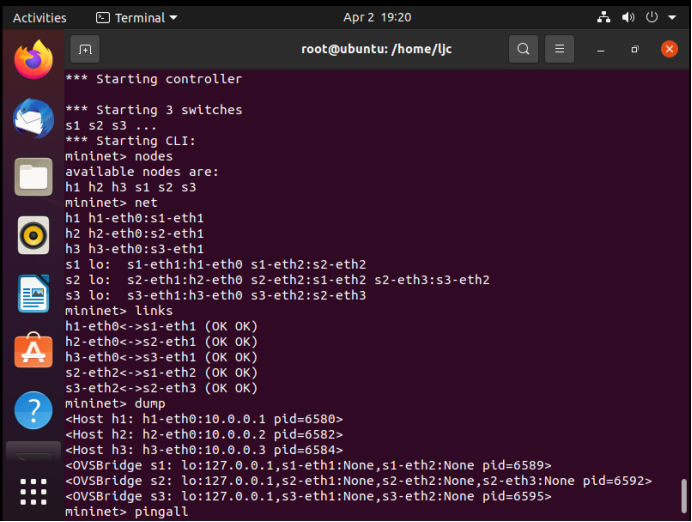Click the line 'mininet> net'

point(111,203)
